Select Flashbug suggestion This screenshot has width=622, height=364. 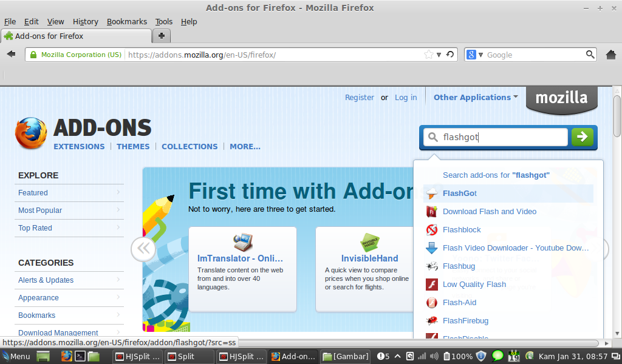(x=508, y=266)
